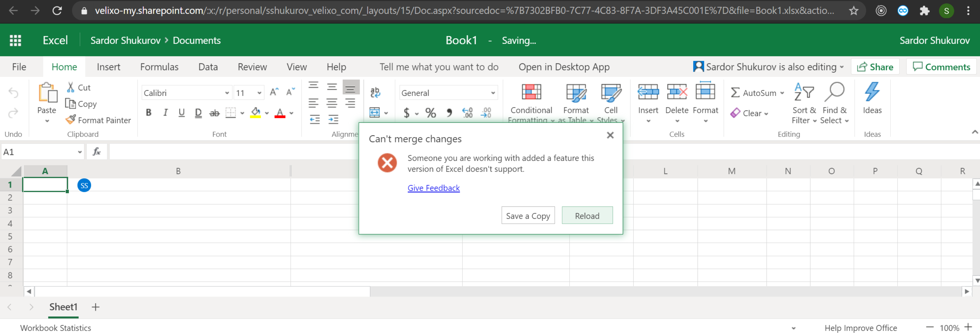Open the Calibri font name dropdown
Viewport: 980px width, 335px height.
(x=227, y=93)
